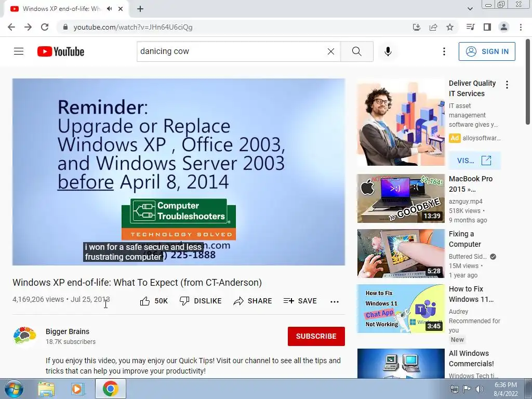Open YouTube settings three-dot menu
This screenshot has width=532, height=399.
pos(444,51)
